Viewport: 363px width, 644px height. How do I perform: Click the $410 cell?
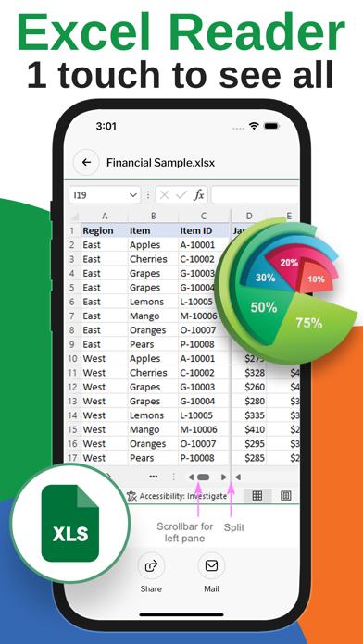(x=249, y=429)
